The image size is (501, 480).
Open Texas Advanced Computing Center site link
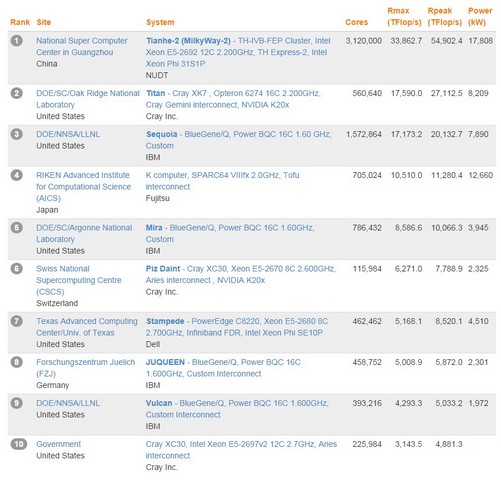click(87, 327)
